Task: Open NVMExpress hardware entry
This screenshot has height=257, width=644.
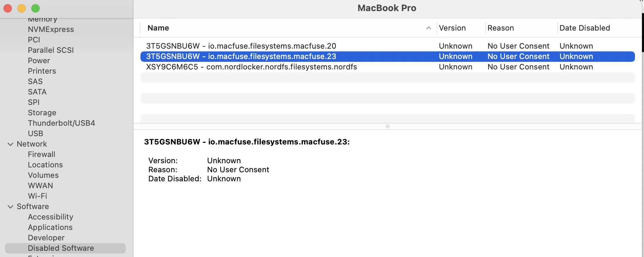Action: [x=51, y=30]
